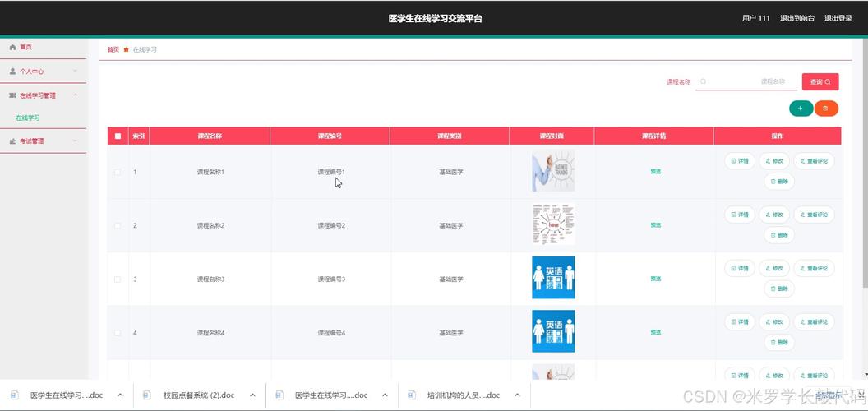Screen dimensions: 868x411
Task: Check the checkbox for row 课程名称2
Action: 118,226
